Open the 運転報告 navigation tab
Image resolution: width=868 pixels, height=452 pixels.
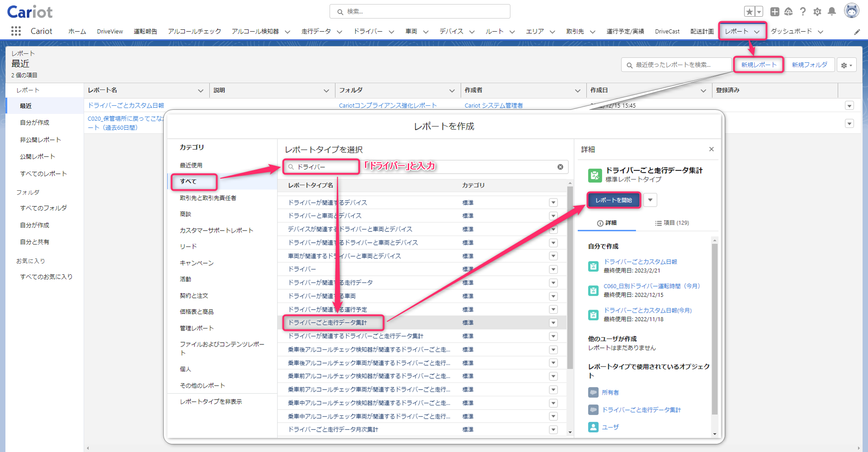click(x=146, y=31)
